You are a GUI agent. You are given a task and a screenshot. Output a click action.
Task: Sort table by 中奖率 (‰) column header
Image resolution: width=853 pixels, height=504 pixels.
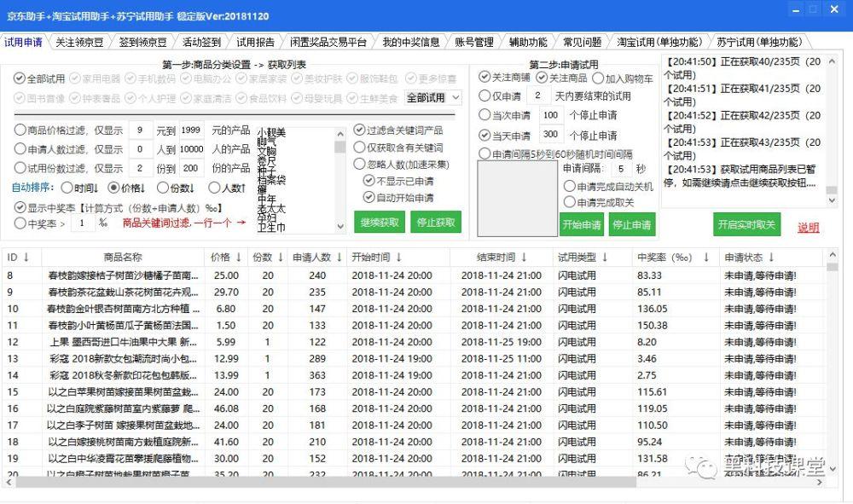coord(676,258)
